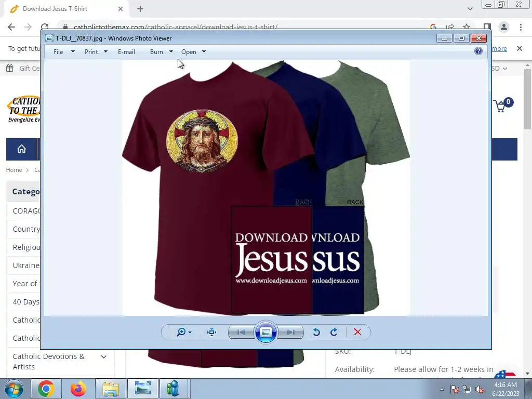Select the Download Jesus T-Shirt tab
This screenshot has width=532, height=399.
point(66,9)
